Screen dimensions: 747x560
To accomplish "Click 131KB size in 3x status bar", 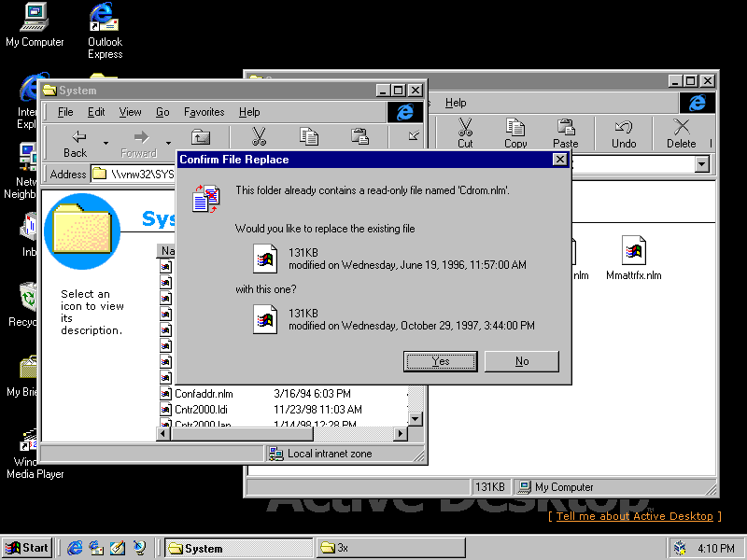I will [489, 487].
